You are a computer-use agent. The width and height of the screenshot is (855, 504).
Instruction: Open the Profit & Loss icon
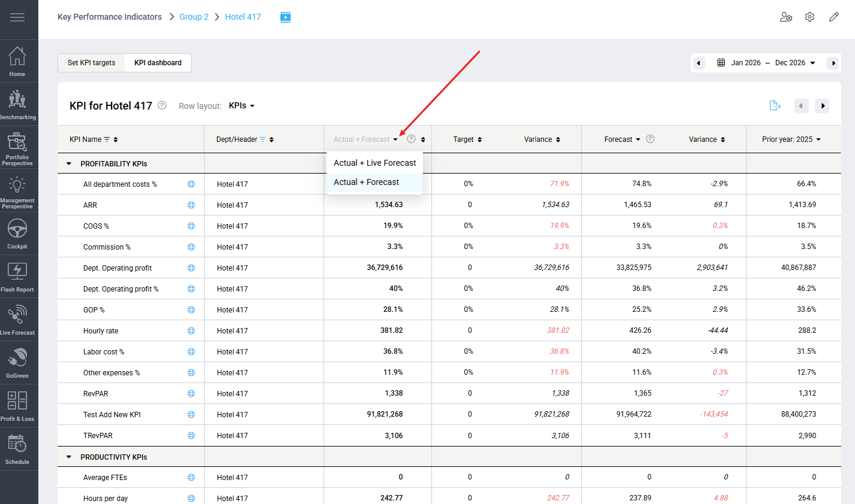pyautogui.click(x=17, y=406)
